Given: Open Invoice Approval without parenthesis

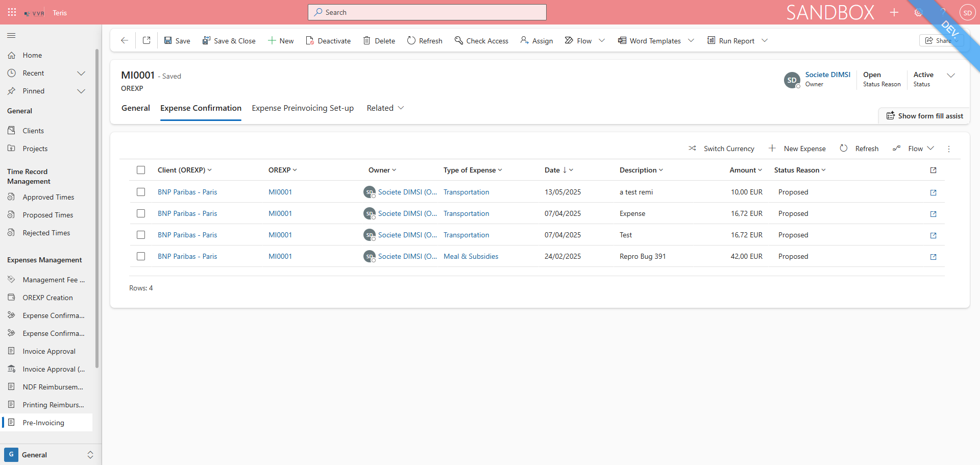Looking at the screenshot, I should (46, 351).
